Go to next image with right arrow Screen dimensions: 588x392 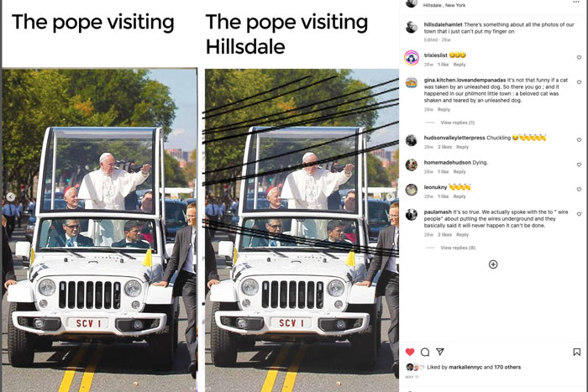(x=391, y=196)
